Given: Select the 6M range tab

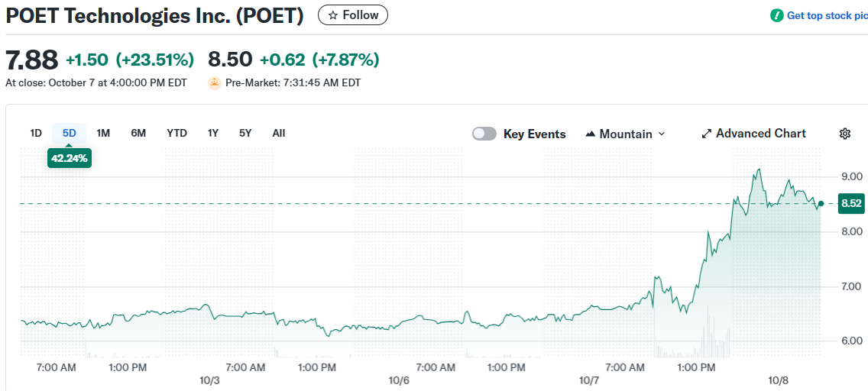Looking at the screenshot, I should (x=138, y=133).
